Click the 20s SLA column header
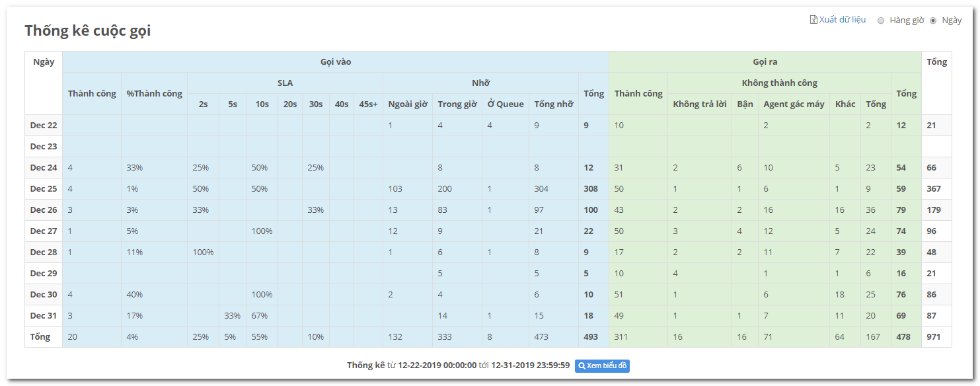This screenshot has width=980, height=386. (290, 104)
